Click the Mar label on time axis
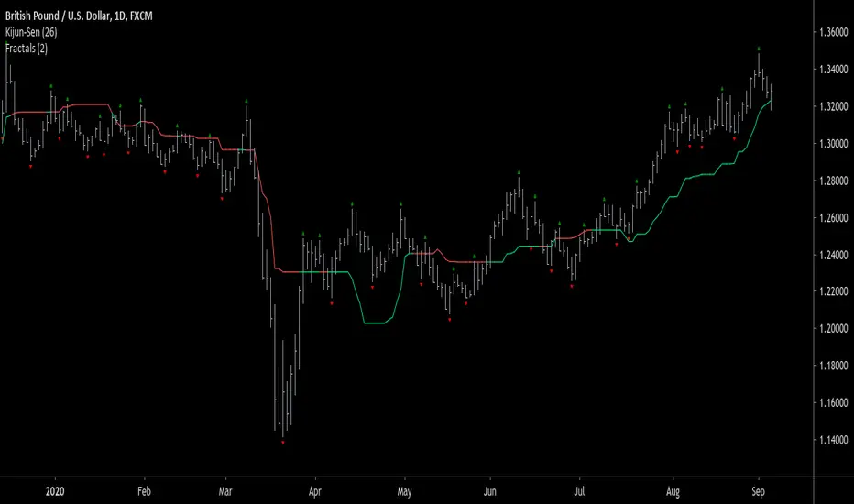This screenshot has height=504, width=854. (224, 491)
